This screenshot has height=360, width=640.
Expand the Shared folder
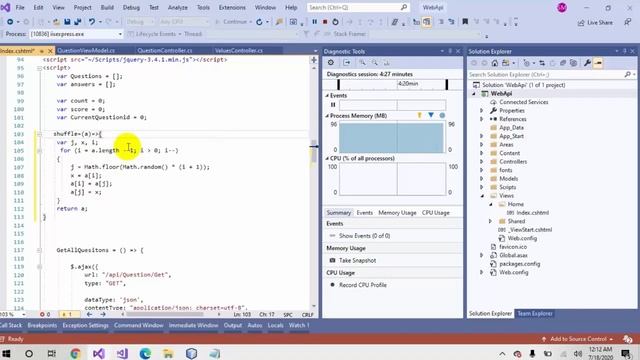coord(490,221)
